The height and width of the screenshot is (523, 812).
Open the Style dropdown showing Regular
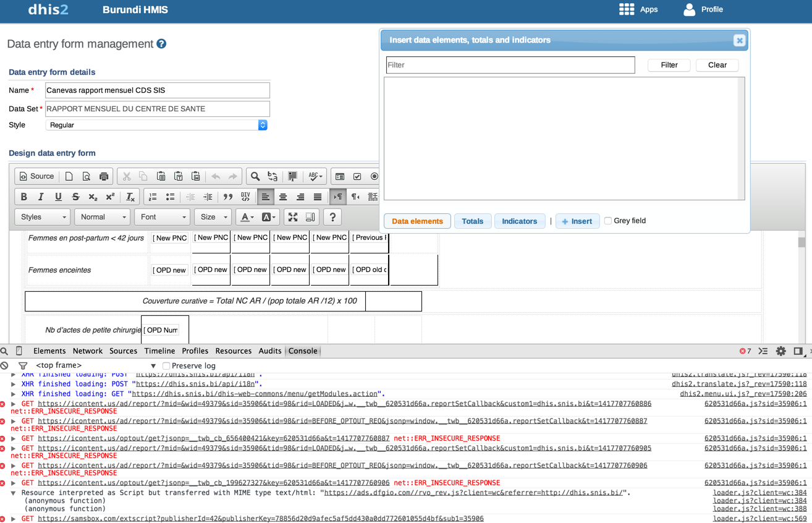point(156,125)
